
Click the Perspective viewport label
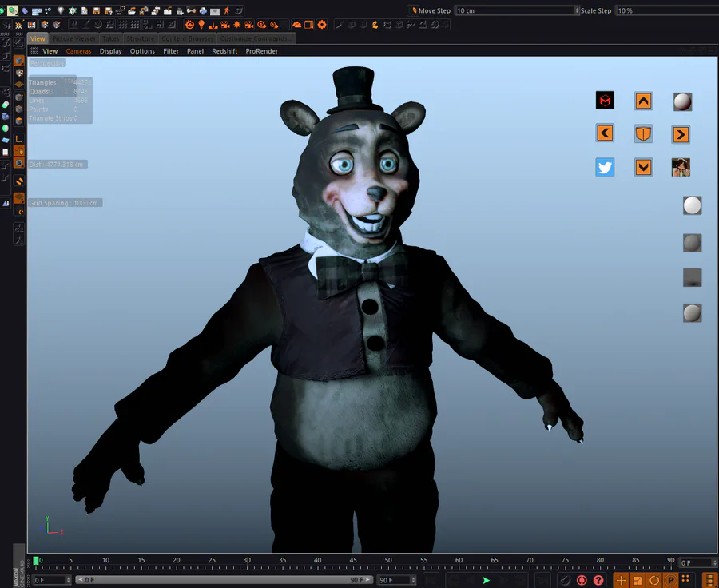pyautogui.click(x=47, y=63)
